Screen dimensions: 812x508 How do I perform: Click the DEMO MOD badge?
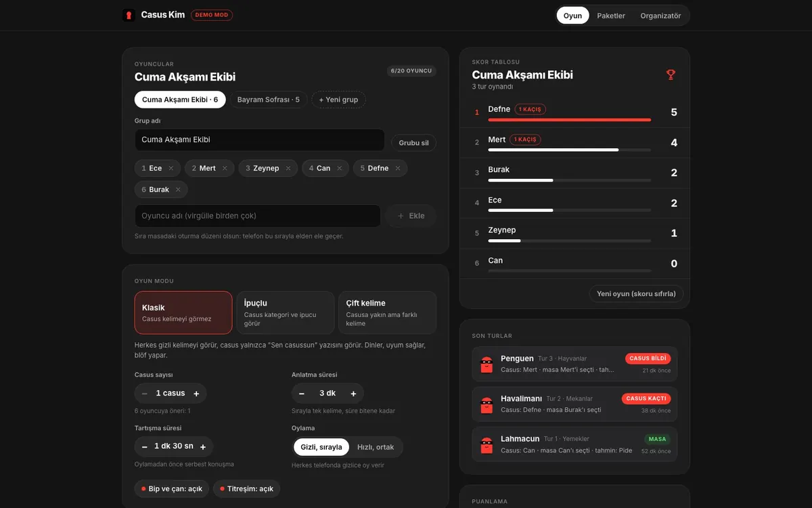click(x=212, y=15)
